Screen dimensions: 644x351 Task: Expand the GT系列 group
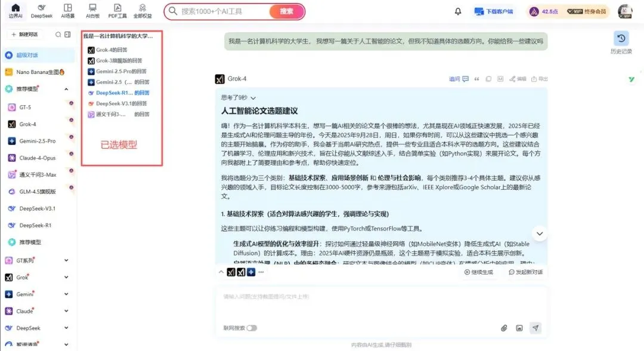pos(66,260)
